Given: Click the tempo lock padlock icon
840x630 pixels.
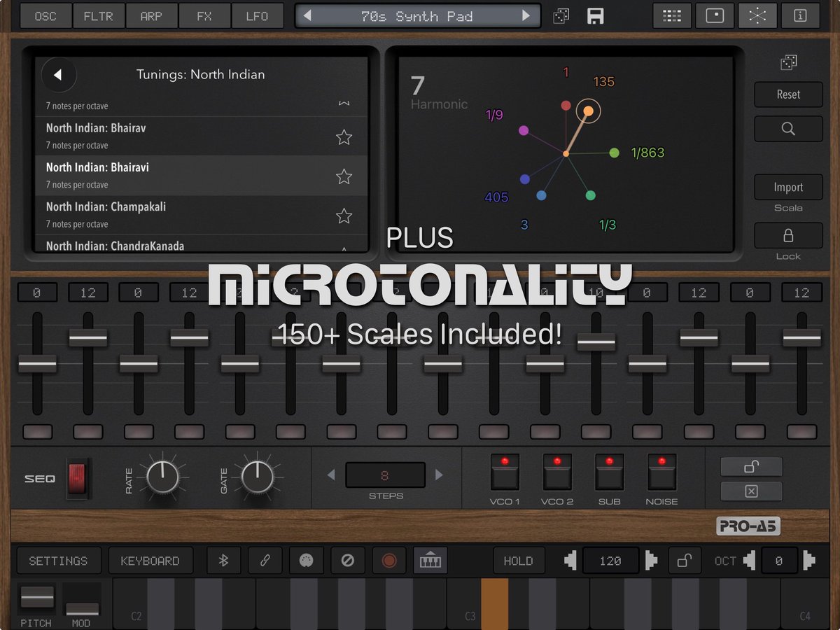Looking at the screenshot, I should 685,561.
